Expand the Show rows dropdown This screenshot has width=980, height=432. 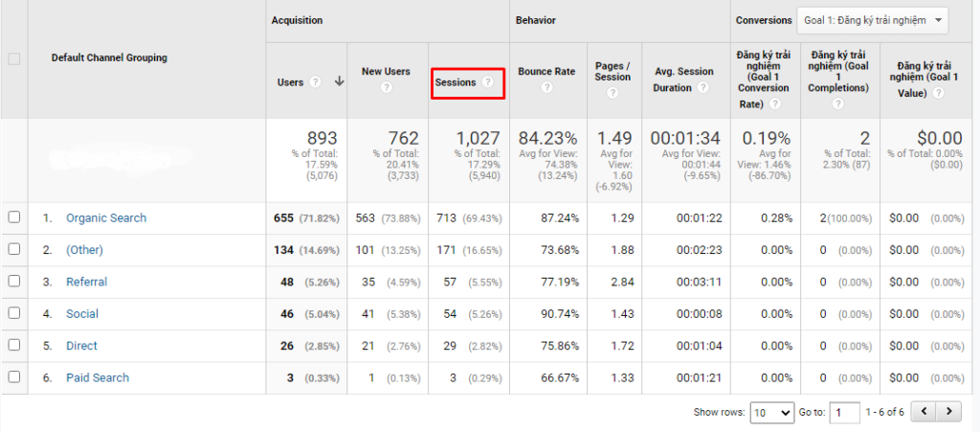(771, 412)
